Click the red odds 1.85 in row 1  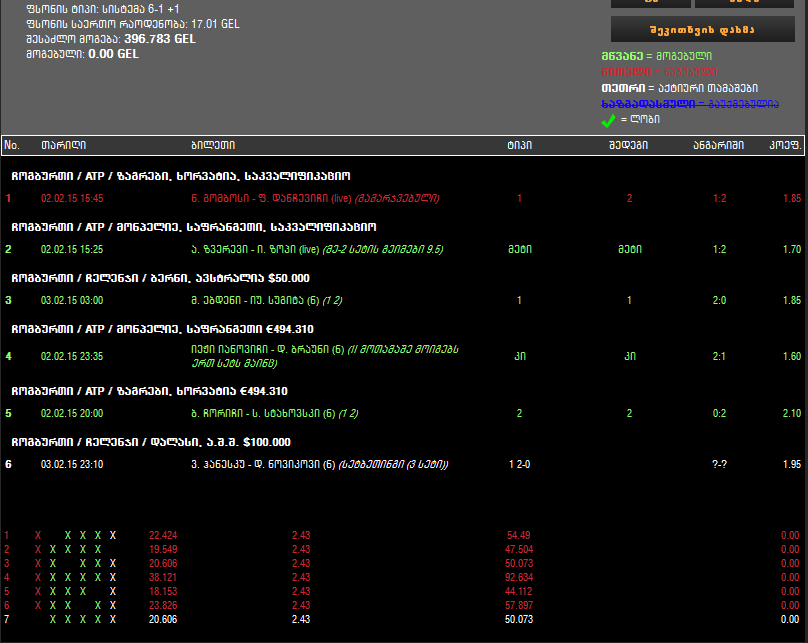click(792, 198)
